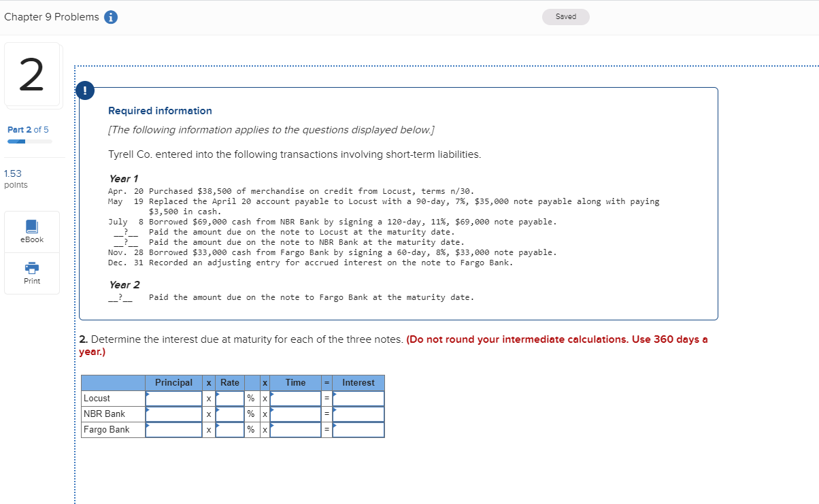The width and height of the screenshot is (819, 504).
Task: Click the Chapter 9 Problems title
Action: tap(52, 17)
